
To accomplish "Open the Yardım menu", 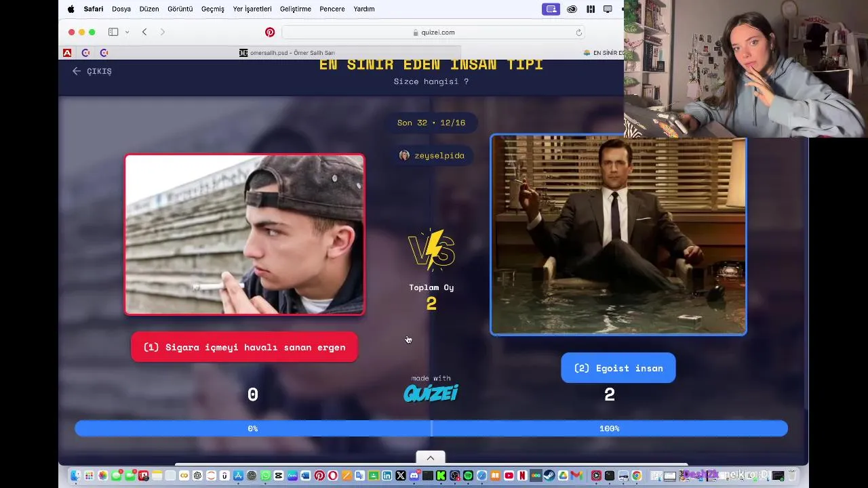I will coord(364,9).
